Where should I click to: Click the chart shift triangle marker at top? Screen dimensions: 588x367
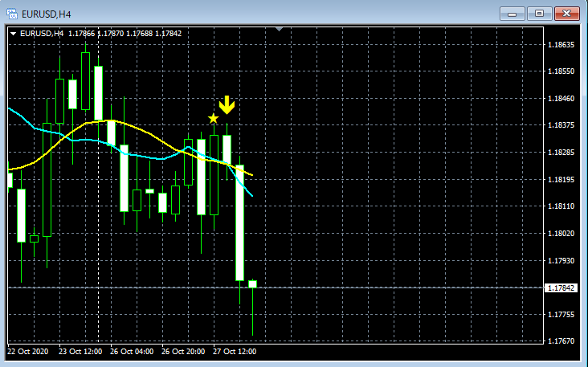279,29
